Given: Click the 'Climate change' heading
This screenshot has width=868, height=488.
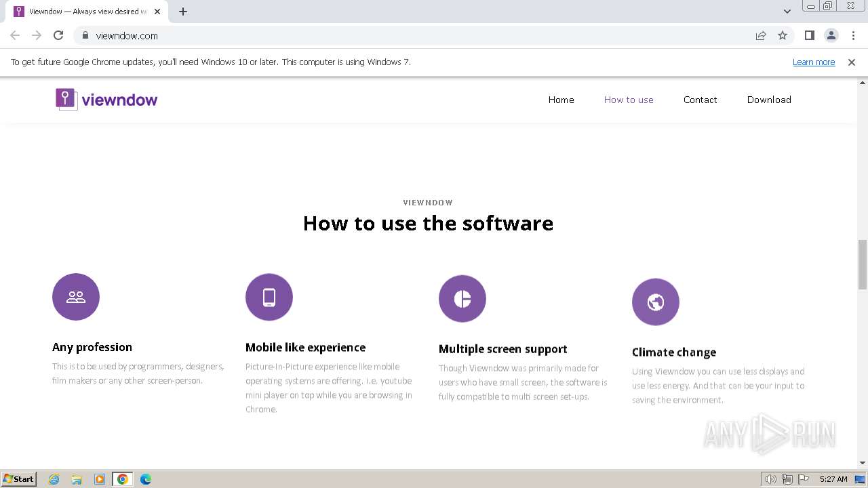Looking at the screenshot, I should click(x=674, y=352).
